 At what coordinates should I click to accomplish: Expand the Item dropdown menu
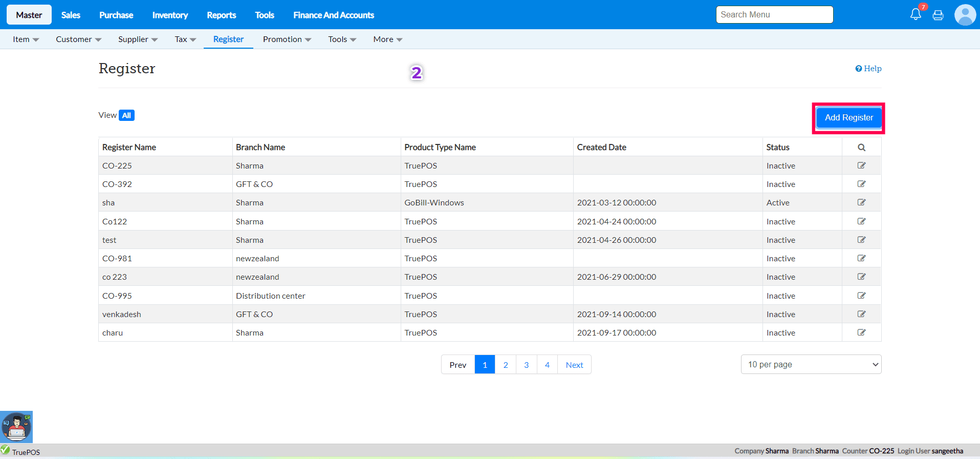point(26,39)
